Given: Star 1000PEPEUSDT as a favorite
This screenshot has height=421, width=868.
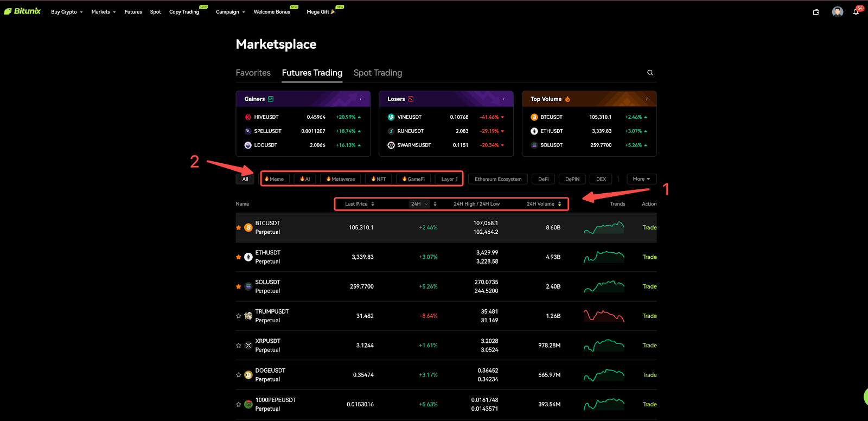Looking at the screenshot, I should (x=239, y=404).
